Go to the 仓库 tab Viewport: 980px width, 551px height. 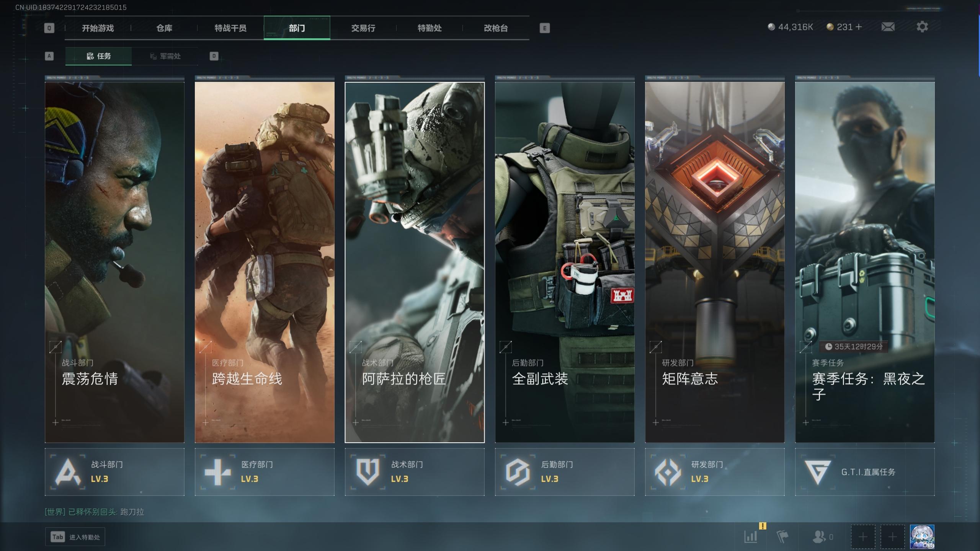[164, 28]
